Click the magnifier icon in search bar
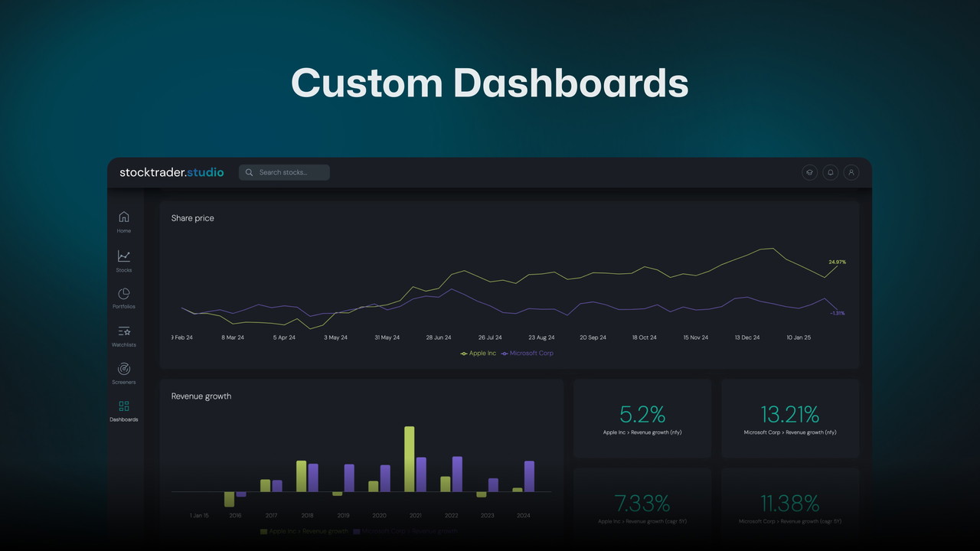The width and height of the screenshot is (980, 551). click(x=250, y=173)
